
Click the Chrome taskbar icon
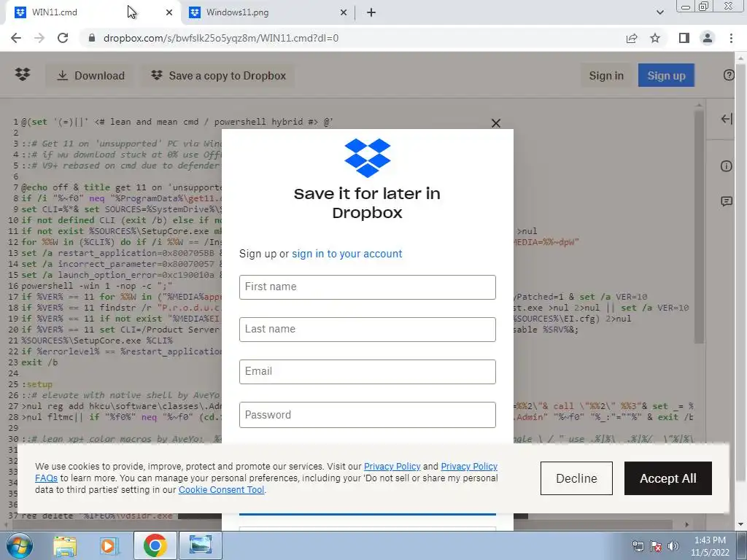pos(155,545)
